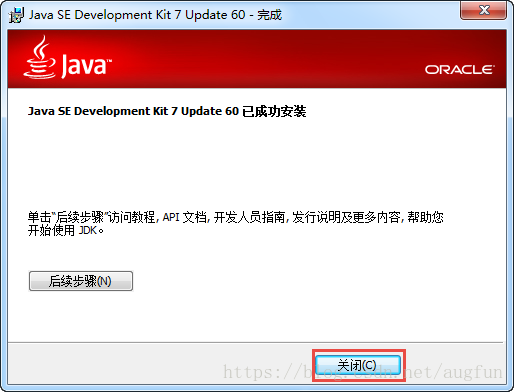Screen dimensions: 514x392
Task: Select the heading 'Java SE Development Kit 7 Update 60 已成功安装'
Action: 167,111
